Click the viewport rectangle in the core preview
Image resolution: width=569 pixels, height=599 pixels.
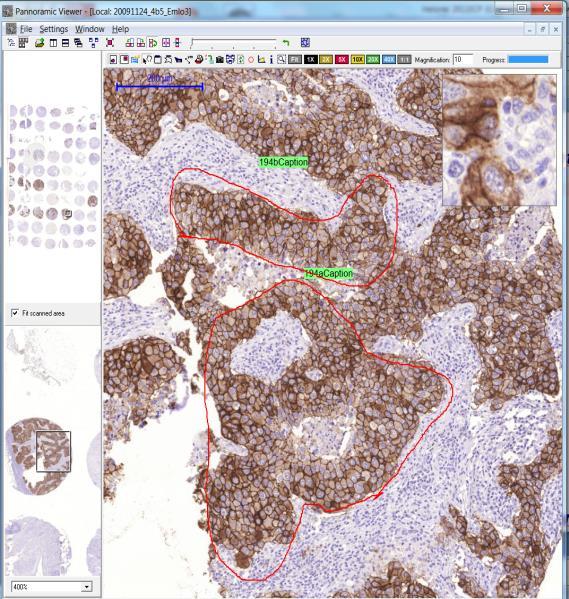(53, 451)
